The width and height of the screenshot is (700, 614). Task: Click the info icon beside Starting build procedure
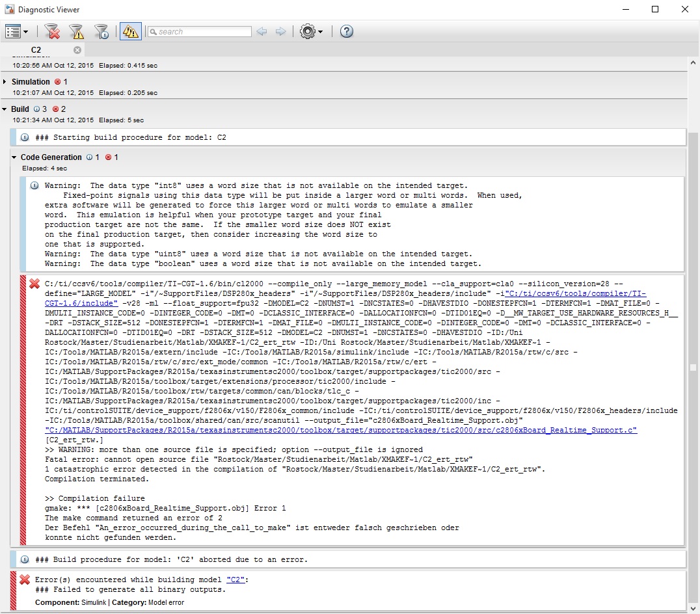(x=25, y=138)
